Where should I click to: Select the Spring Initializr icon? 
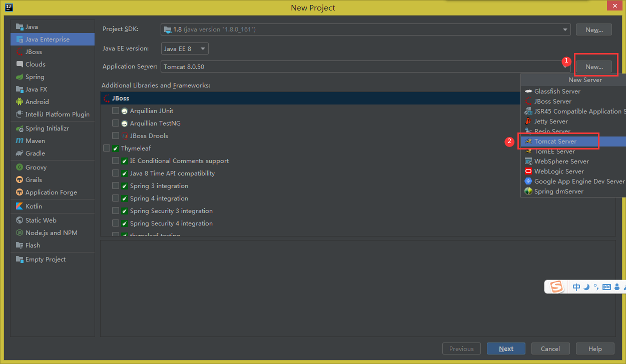(x=20, y=128)
